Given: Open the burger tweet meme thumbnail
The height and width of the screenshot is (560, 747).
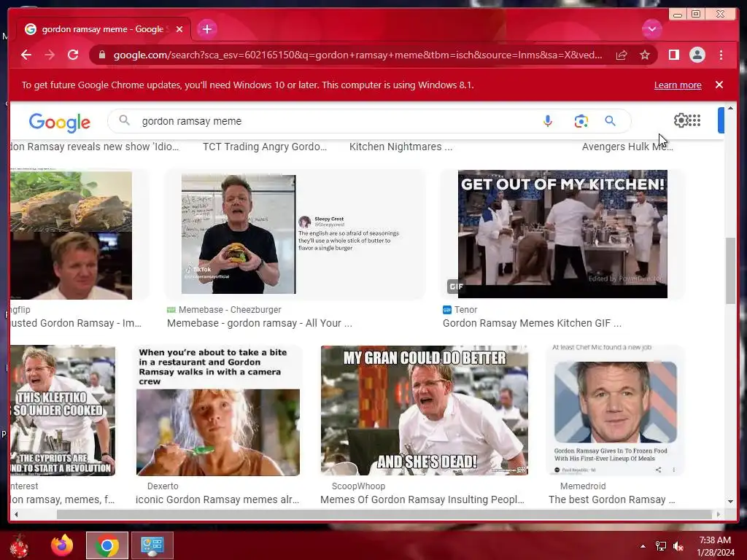Looking at the screenshot, I should pyautogui.click(x=295, y=234).
